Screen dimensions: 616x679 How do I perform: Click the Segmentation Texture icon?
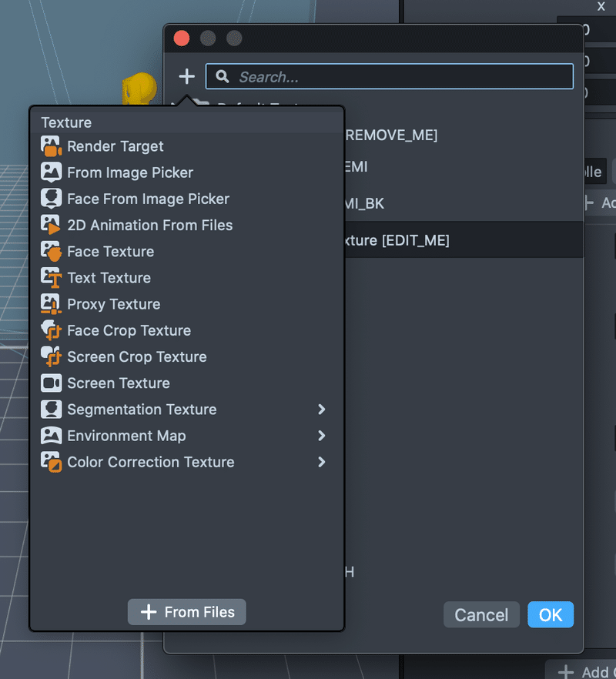coord(51,410)
